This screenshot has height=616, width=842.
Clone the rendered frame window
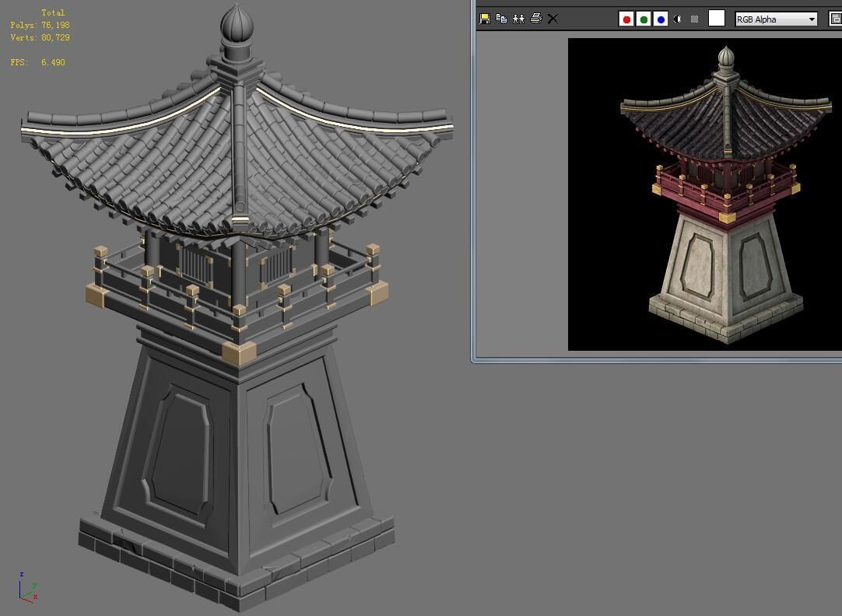tap(518, 19)
